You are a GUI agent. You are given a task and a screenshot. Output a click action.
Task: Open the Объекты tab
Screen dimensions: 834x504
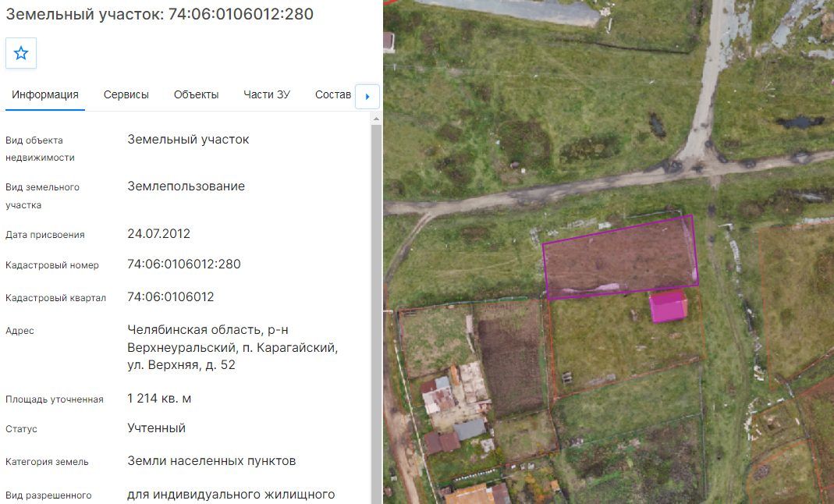197,94
